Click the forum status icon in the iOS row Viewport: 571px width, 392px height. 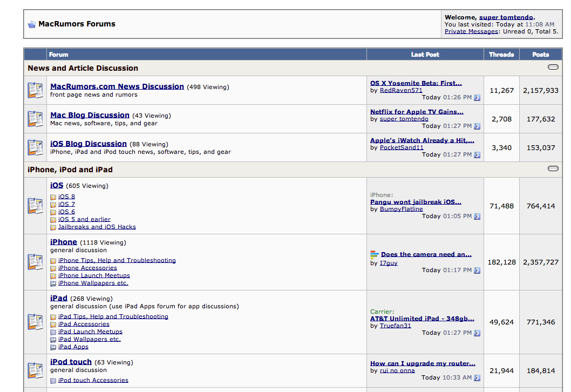tap(35, 206)
